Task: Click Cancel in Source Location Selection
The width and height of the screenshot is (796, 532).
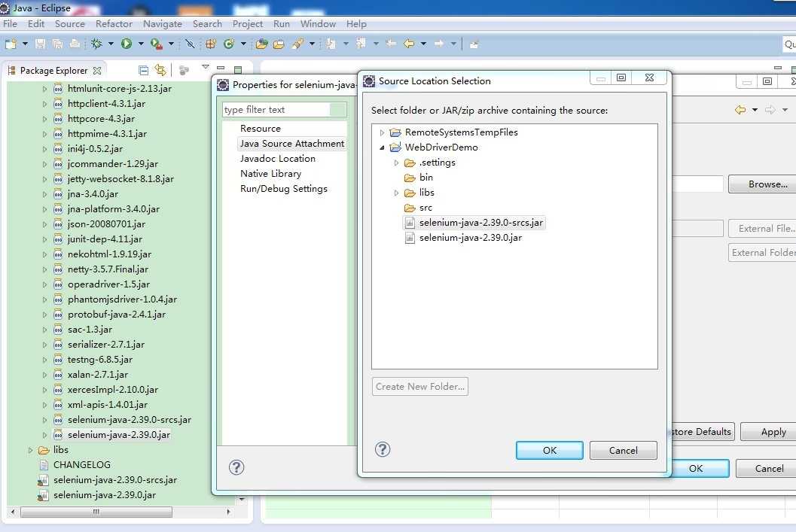Action: pos(624,450)
